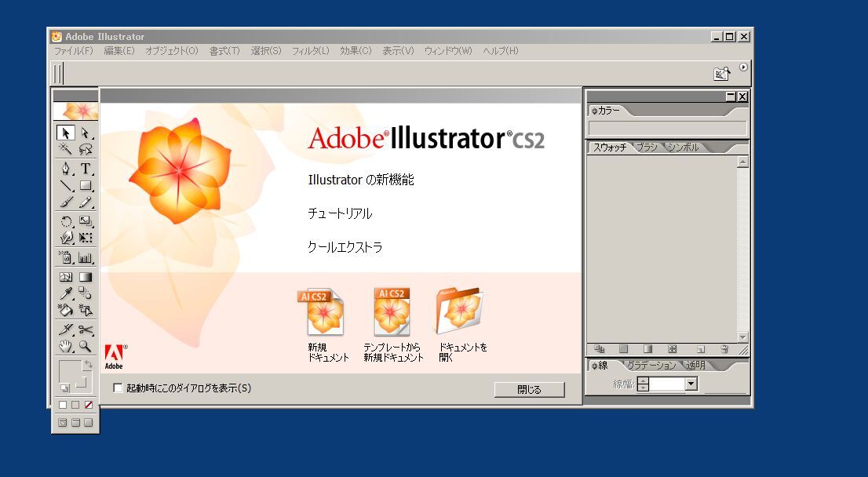Reset to default fill and stroke

[x=64, y=388]
